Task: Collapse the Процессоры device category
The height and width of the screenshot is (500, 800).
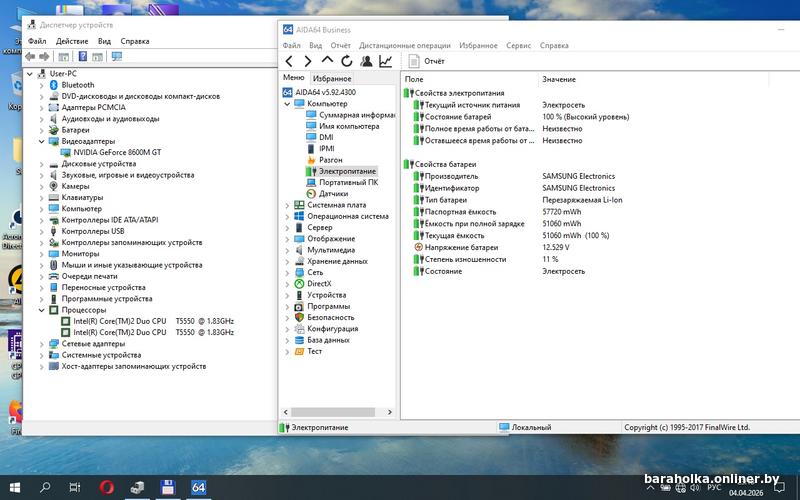Action: (42, 310)
